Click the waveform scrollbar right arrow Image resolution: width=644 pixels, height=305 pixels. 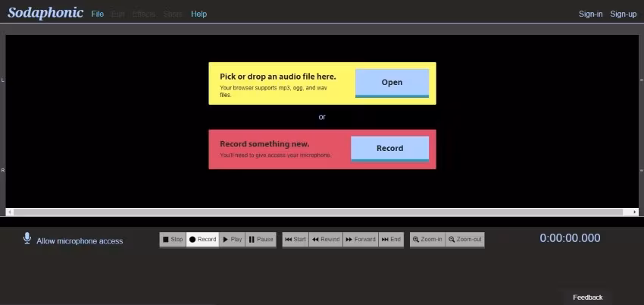point(635,212)
